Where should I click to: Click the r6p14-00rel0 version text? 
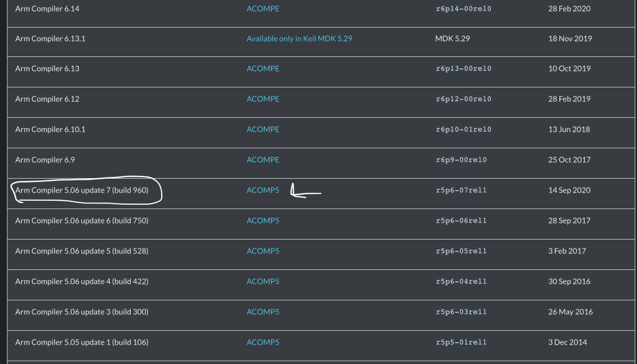click(x=463, y=8)
